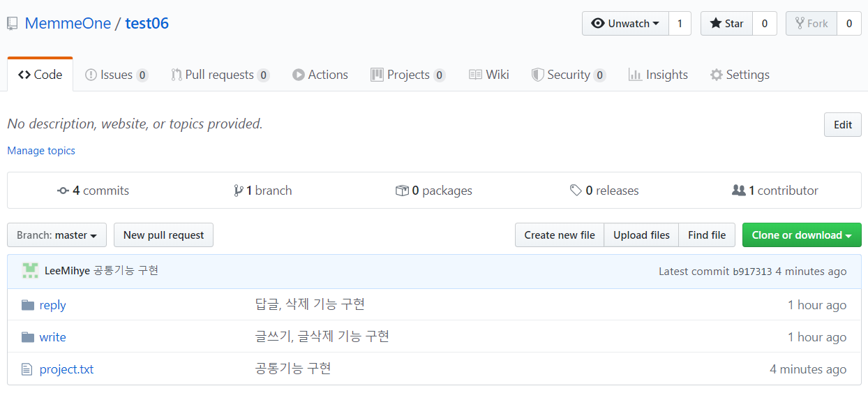
Task: Open the reply folder
Action: [x=52, y=305]
